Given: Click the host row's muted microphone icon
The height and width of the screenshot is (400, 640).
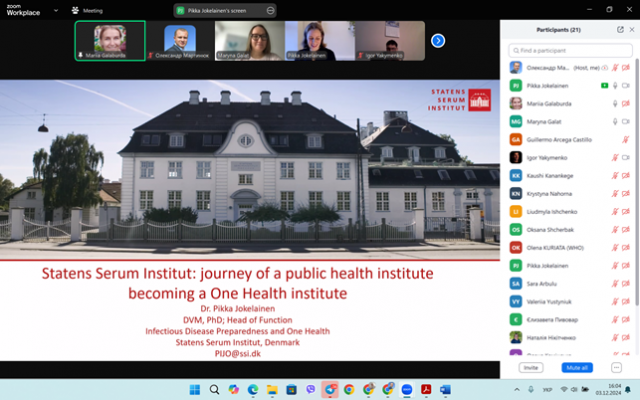Looking at the screenshot, I should point(615,68).
